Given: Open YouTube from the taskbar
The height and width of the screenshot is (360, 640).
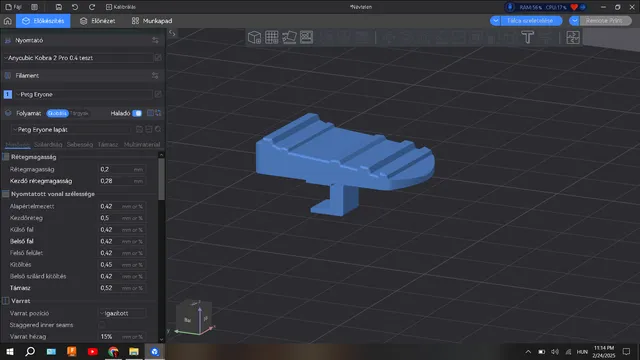Looking at the screenshot, I should pos(92,351).
